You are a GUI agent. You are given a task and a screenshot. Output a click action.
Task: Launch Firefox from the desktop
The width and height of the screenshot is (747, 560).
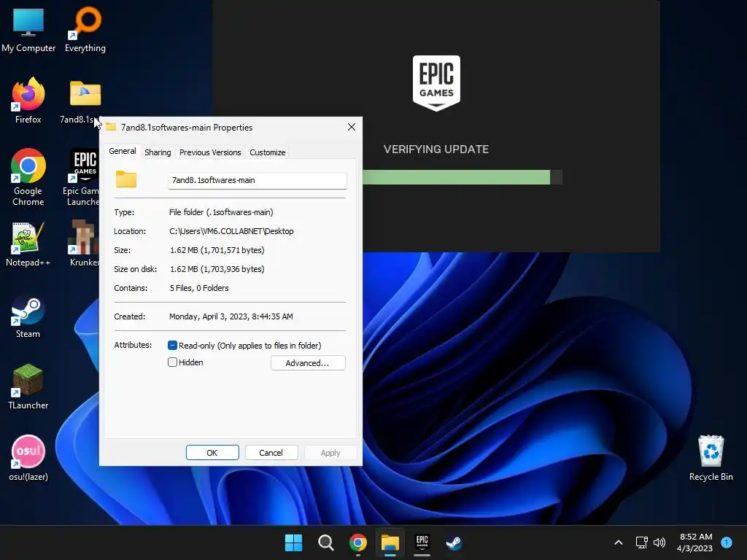(28, 101)
